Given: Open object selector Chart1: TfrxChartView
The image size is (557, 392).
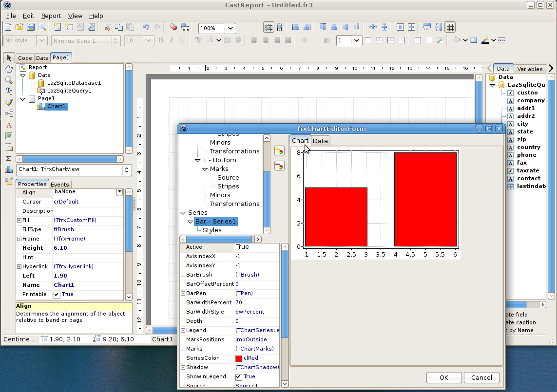Looking at the screenshot, I should click(x=74, y=170).
